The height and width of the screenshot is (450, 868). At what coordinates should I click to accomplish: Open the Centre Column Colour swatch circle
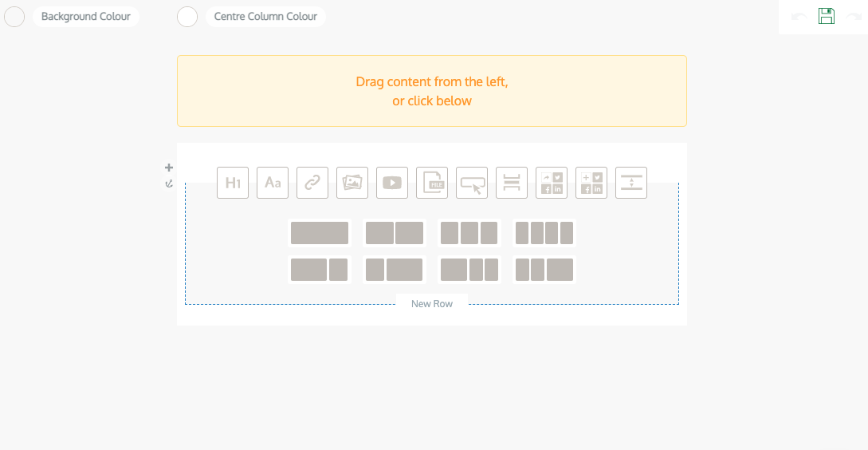coord(187,17)
